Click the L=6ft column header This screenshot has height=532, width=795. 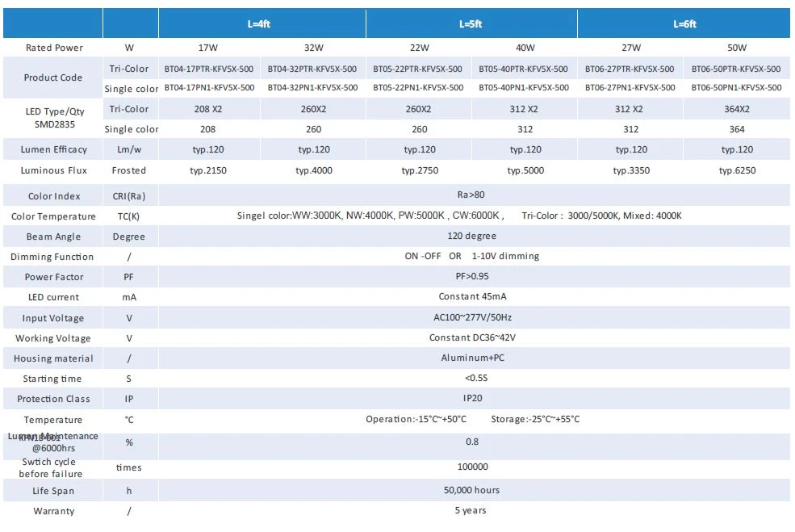684,24
